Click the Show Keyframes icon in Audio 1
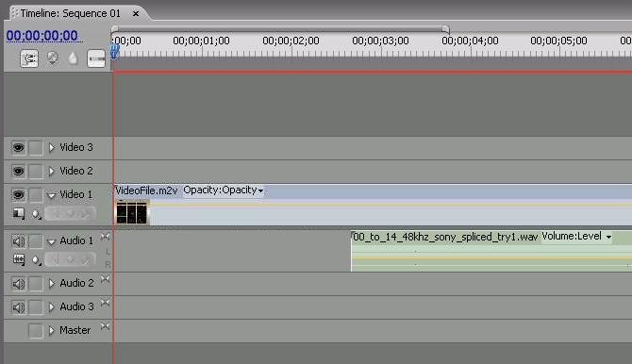 (36, 260)
